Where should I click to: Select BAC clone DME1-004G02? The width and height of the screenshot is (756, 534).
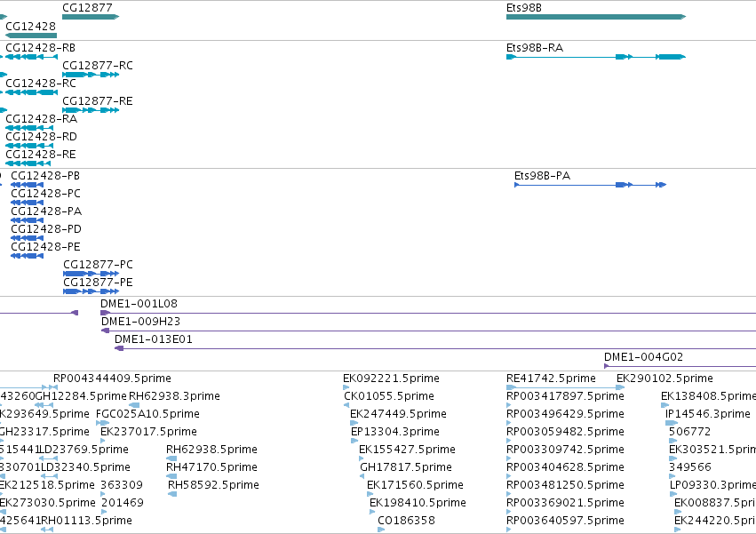click(644, 357)
